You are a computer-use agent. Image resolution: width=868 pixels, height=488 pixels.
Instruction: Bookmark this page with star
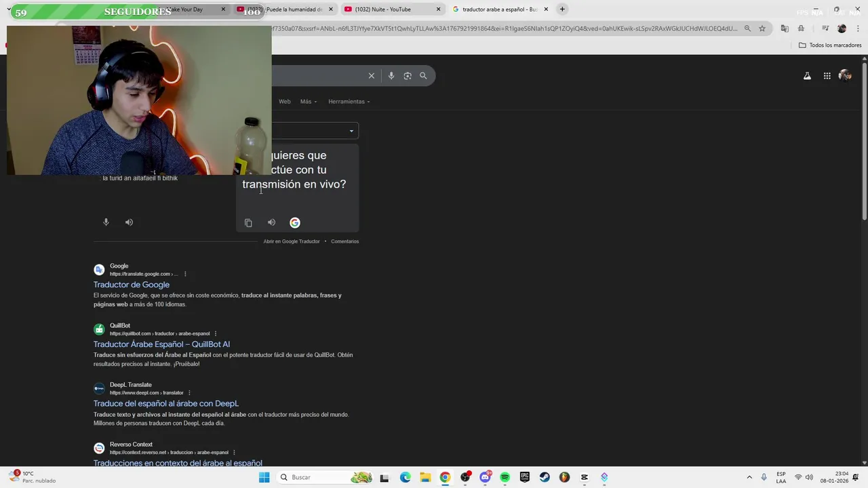pos(762,28)
